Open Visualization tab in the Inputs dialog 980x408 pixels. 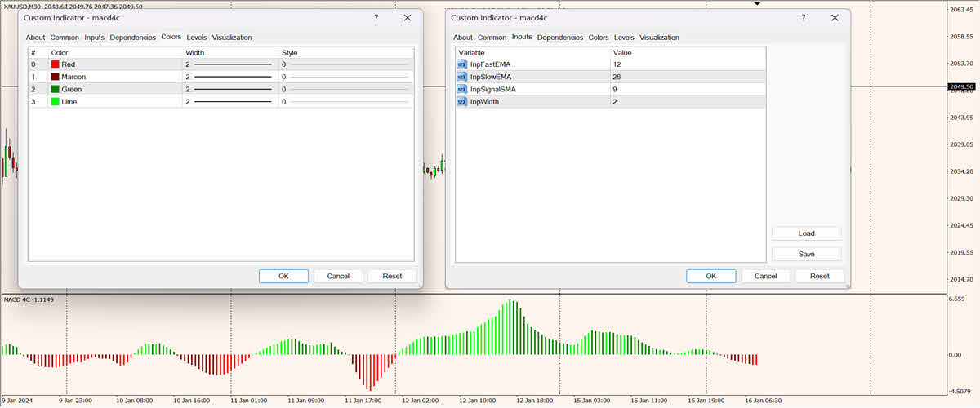659,38
